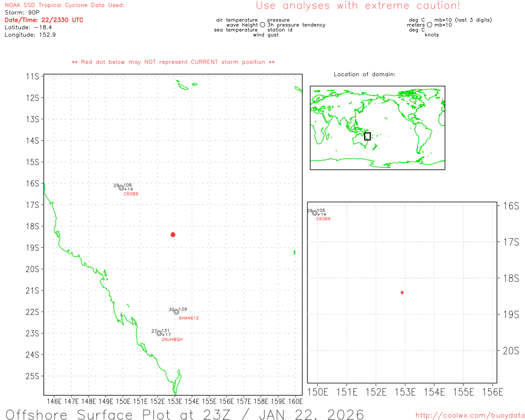Click the red dot disclaimer text
Screen dimensions: 525x420
coord(173,62)
